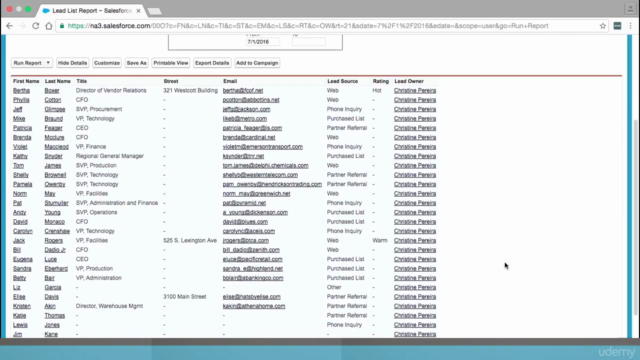
Task: Click Add to Campaign button
Action: 257,63
